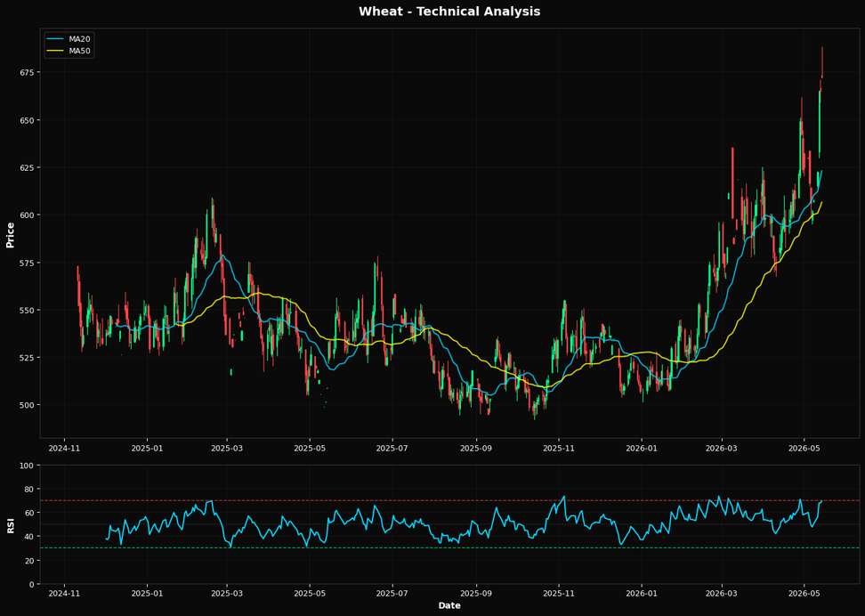The width and height of the screenshot is (865, 616).
Task: Click the 'Wheat - Technical Analysis' chart title
Action: [x=449, y=11]
